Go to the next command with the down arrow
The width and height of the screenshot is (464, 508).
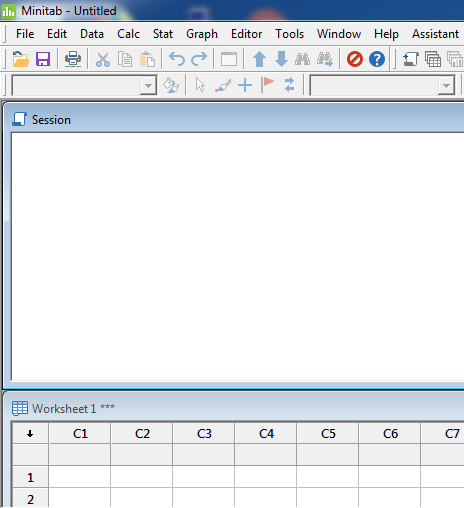tap(282, 59)
